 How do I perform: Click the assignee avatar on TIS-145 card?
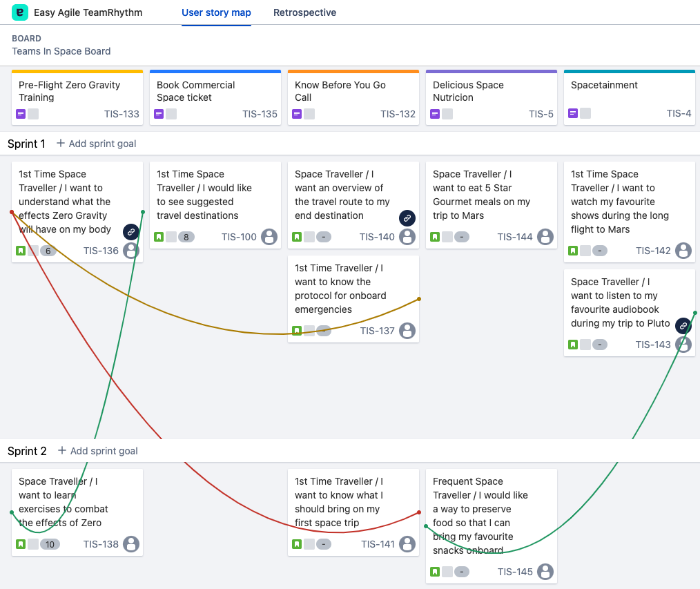coord(545,572)
